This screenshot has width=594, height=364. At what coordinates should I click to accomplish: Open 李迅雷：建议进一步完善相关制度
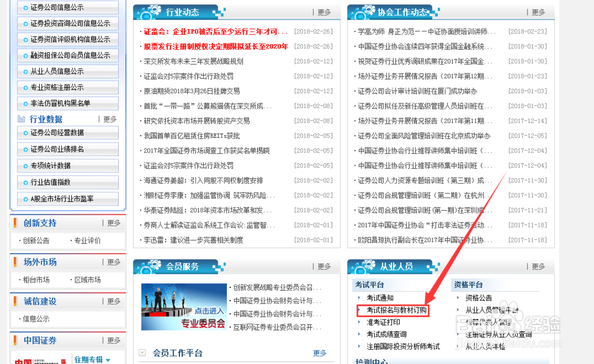193,240
